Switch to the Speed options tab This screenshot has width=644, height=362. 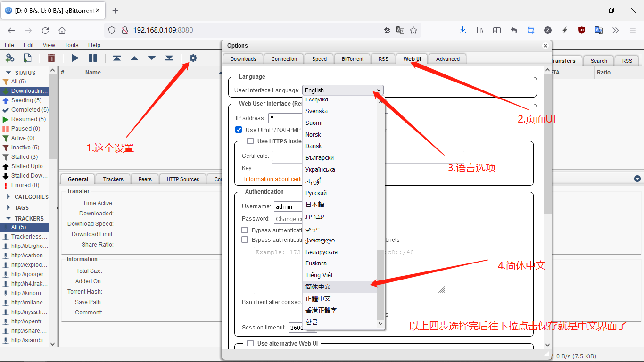pos(319,59)
